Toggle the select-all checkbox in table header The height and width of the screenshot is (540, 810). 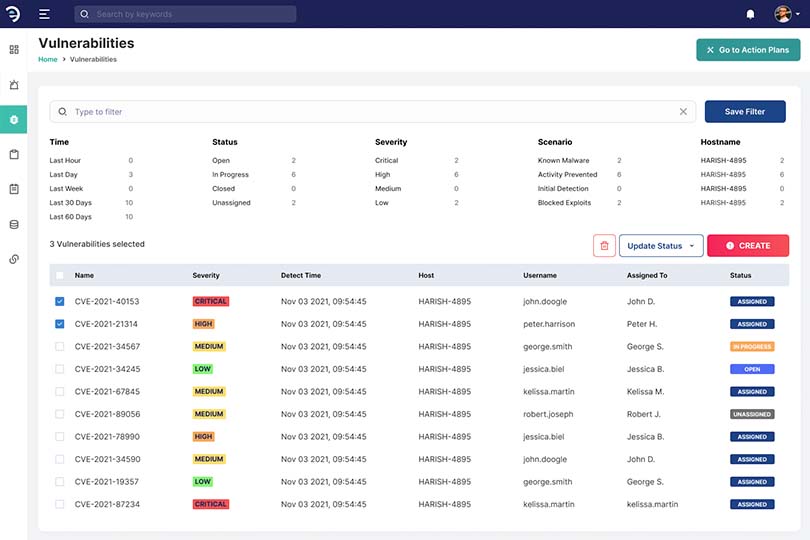pos(60,276)
